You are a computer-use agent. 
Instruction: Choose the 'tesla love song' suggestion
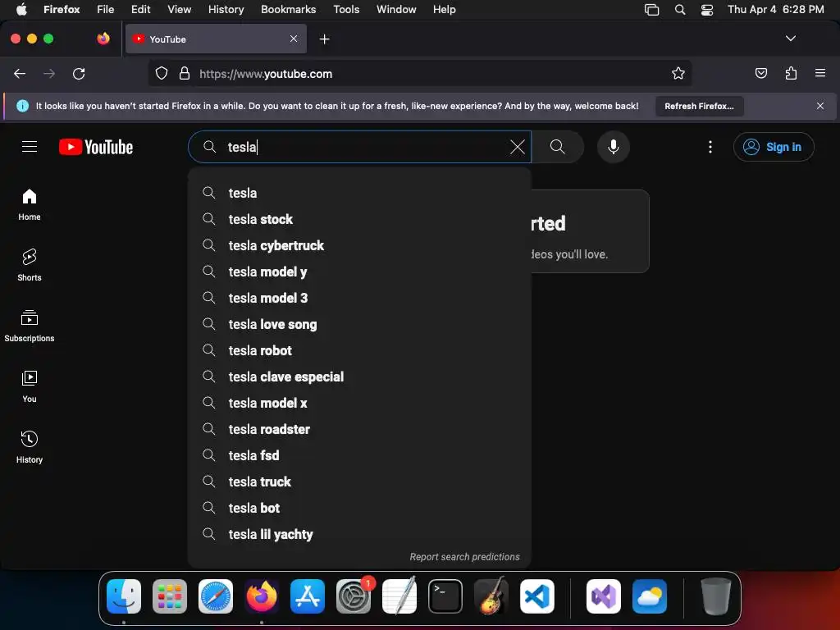pos(359,324)
